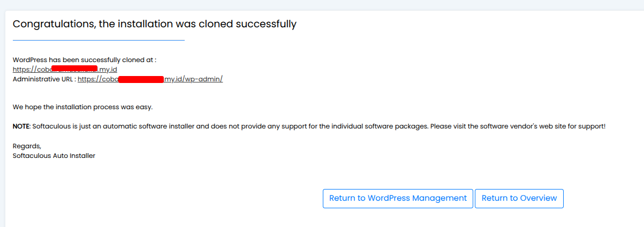Click the bold NOTE label
644x227 pixels.
click(21, 126)
